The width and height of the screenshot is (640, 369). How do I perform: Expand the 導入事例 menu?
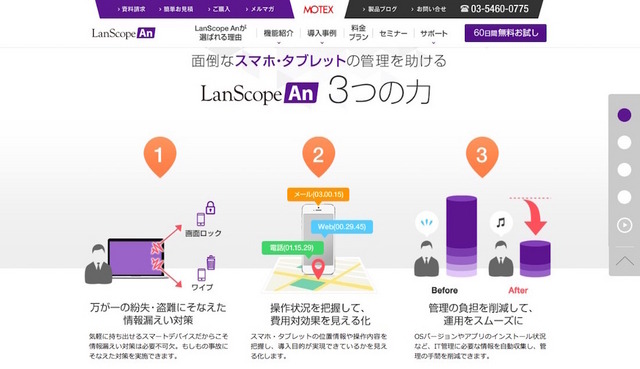322,34
